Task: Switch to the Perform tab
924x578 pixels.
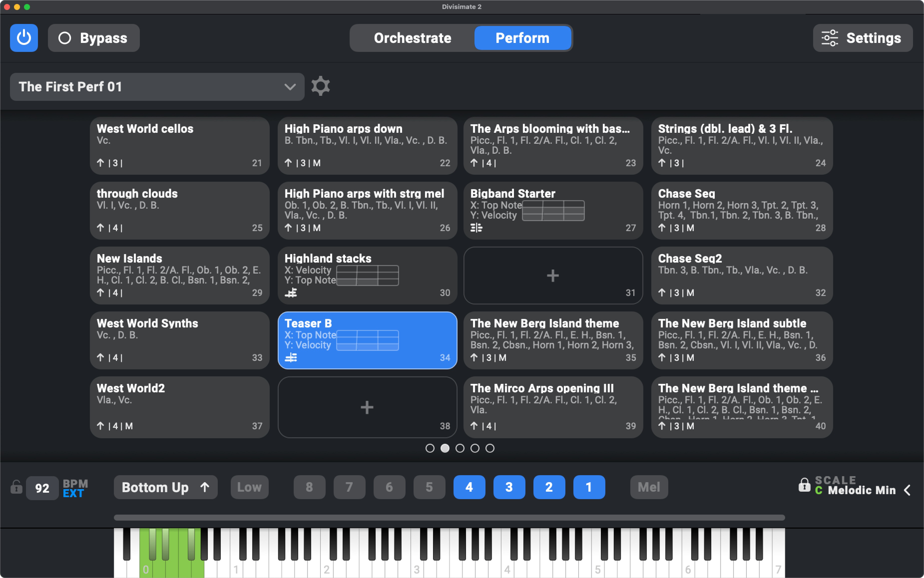Action: coord(522,38)
